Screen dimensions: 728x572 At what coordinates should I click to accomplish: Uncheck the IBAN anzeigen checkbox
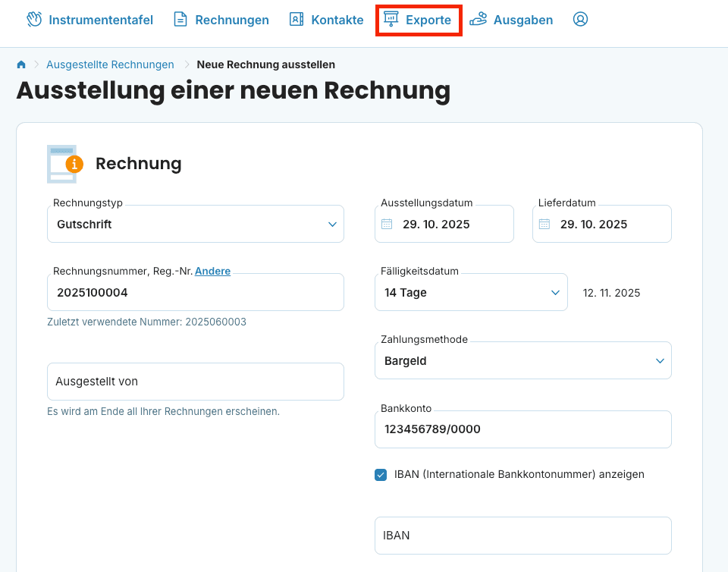pyautogui.click(x=381, y=475)
